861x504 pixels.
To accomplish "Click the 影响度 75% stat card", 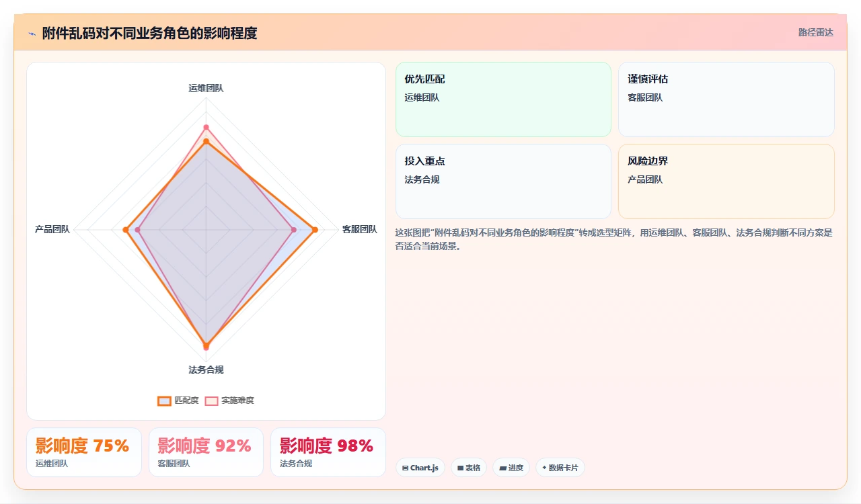I will coord(84,452).
